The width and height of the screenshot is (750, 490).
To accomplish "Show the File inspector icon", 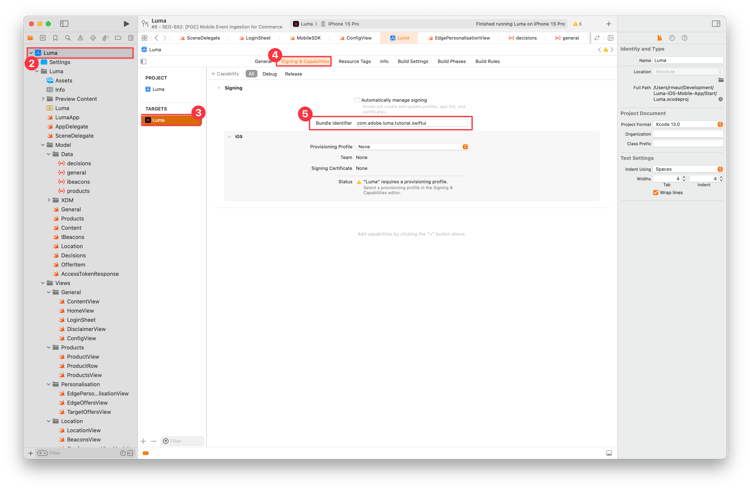I will point(660,38).
